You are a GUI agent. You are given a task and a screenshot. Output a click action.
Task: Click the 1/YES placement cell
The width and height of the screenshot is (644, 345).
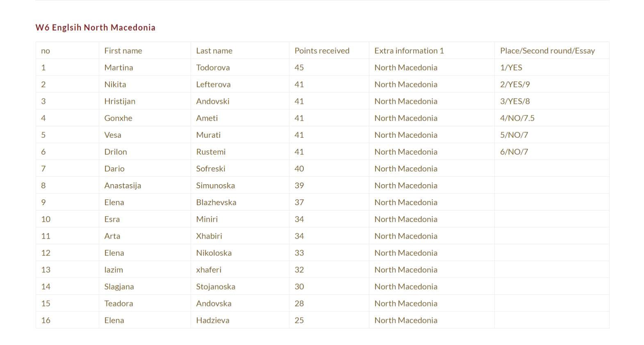pyautogui.click(x=511, y=68)
